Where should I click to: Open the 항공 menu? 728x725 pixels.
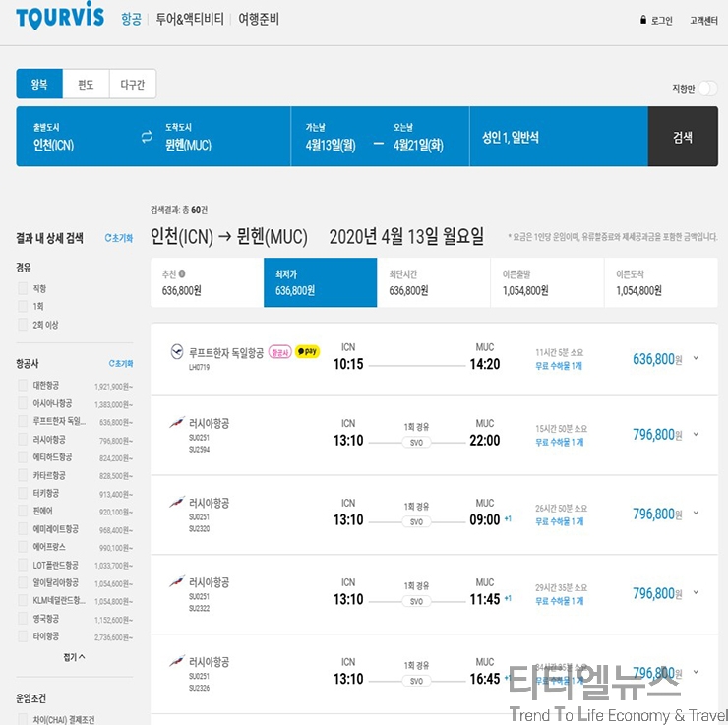pyautogui.click(x=131, y=19)
